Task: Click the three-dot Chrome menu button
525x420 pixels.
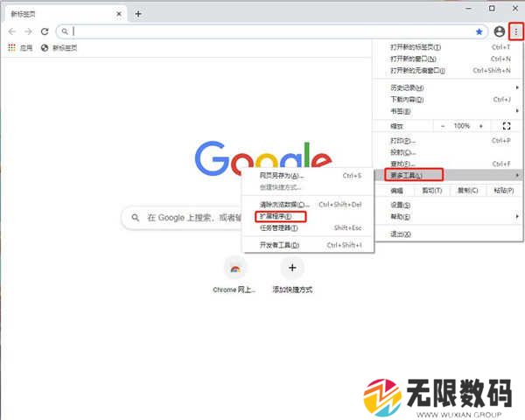Action: [516, 31]
